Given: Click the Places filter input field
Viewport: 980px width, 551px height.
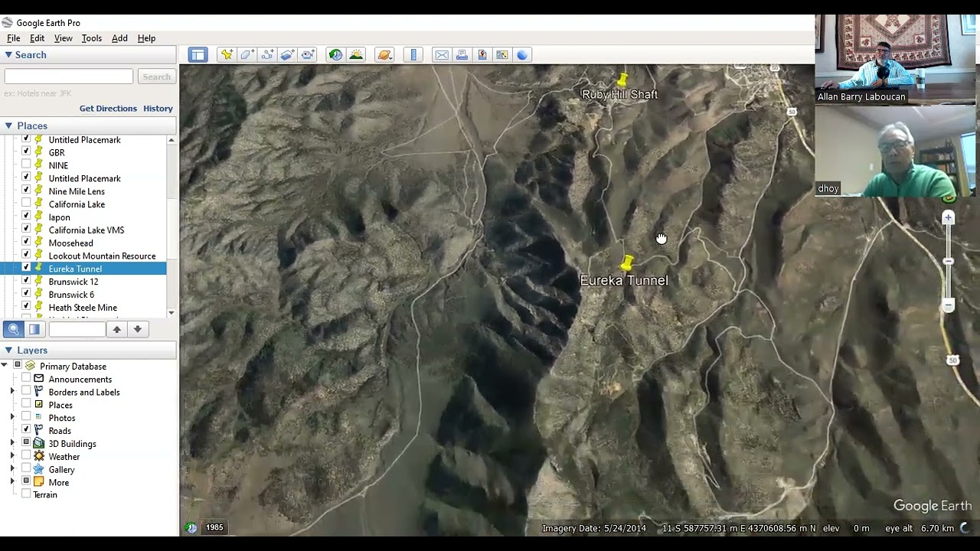Looking at the screenshot, I should [x=77, y=329].
